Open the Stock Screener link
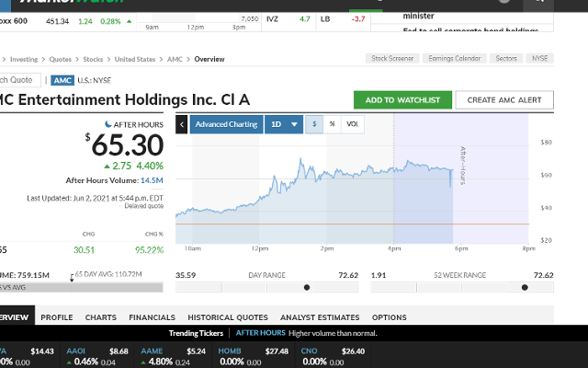Viewport: 588px width, 368px height. [x=390, y=59]
